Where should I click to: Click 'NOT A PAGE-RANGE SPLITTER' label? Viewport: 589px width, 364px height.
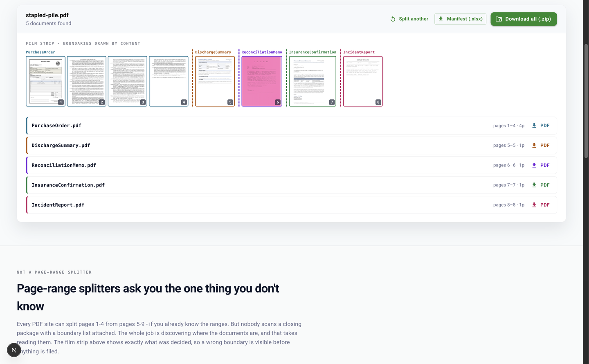pos(54,272)
